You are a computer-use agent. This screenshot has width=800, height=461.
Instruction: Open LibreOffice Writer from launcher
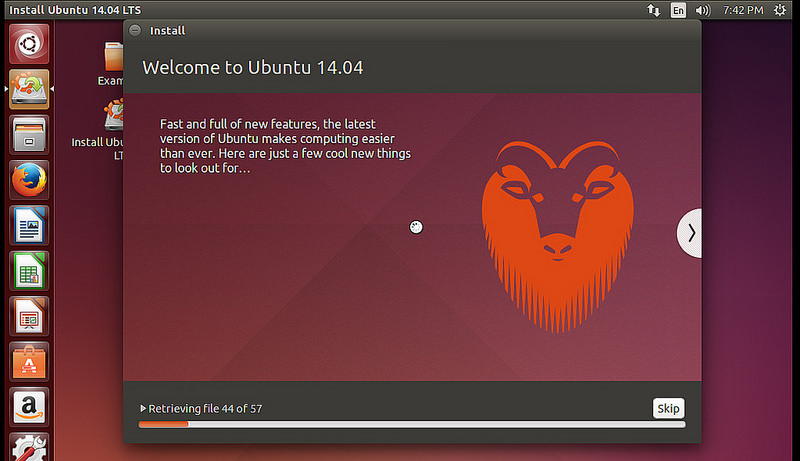point(30,226)
